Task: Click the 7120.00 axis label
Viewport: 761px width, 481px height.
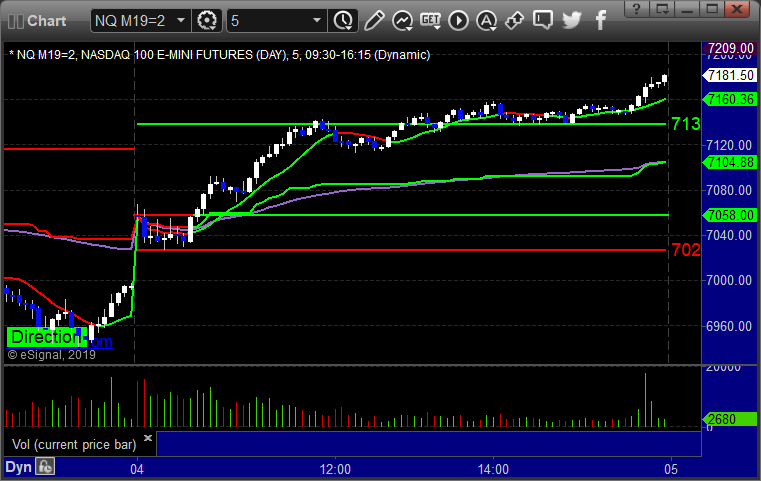Action: tap(728, 145)
